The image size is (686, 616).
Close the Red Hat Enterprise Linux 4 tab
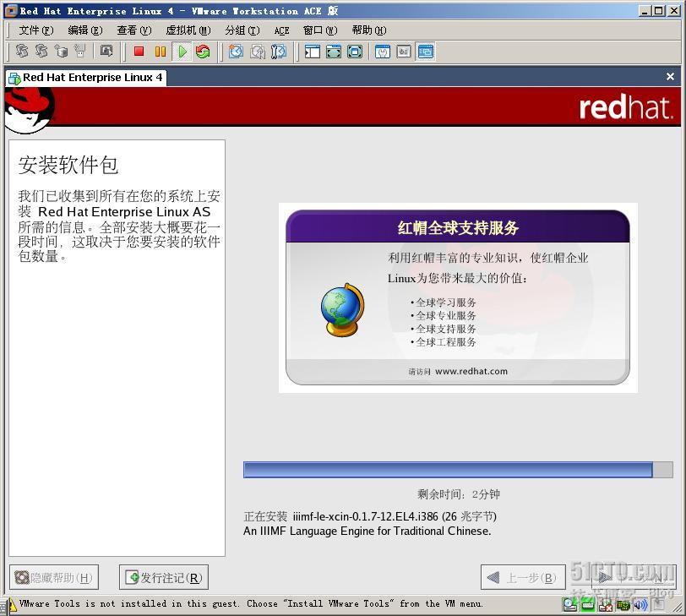pyautogui.click(x=670, y=77)
